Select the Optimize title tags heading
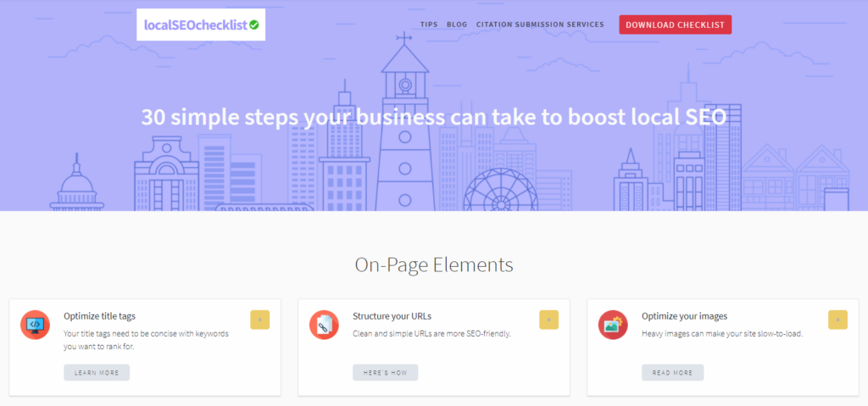Screen dimensions: 868x406 tap(100, 316)
